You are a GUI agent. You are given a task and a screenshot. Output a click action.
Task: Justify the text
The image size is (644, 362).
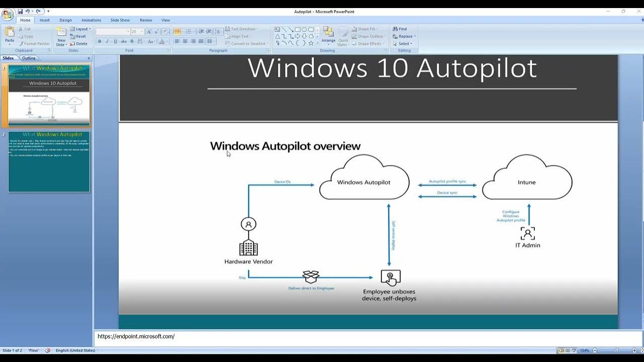[x=201, y=41]
